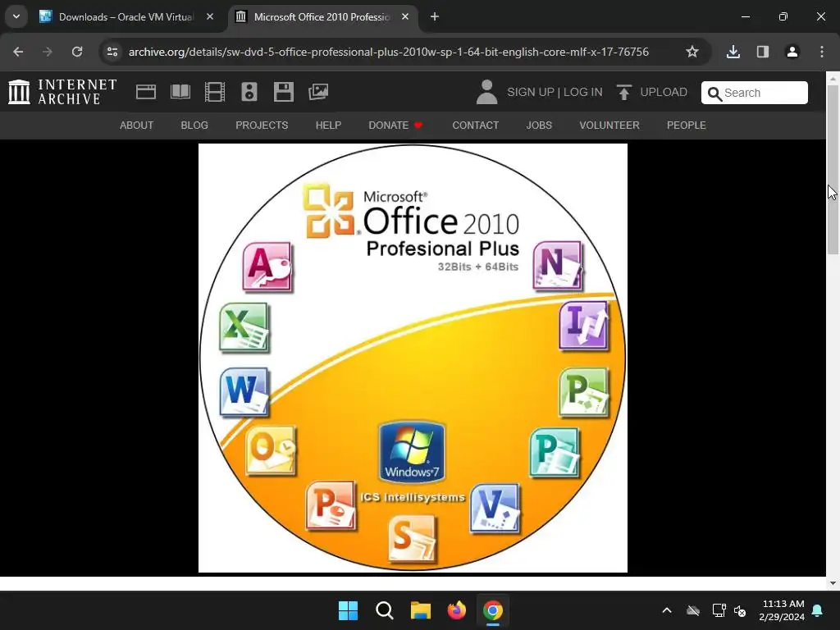Click the OneDrive cloud tray icon
This screenshot has width=840, height=630.
tap(693, 610)
